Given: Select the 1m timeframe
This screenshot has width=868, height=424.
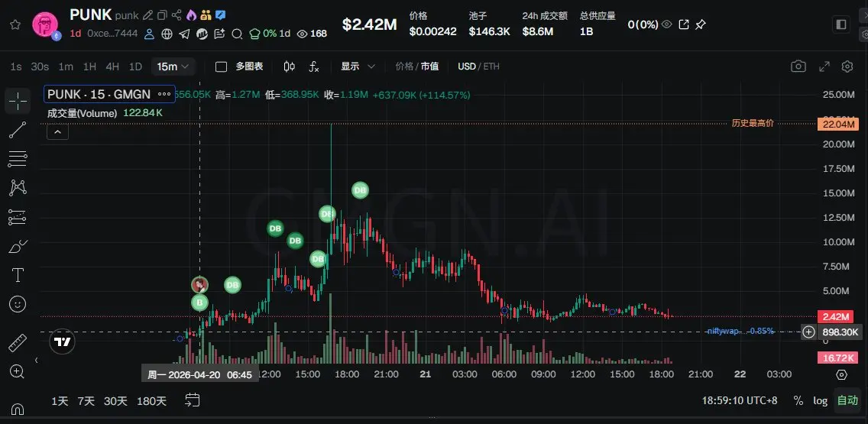Looking at the screenshot, I should pos(66,67).
